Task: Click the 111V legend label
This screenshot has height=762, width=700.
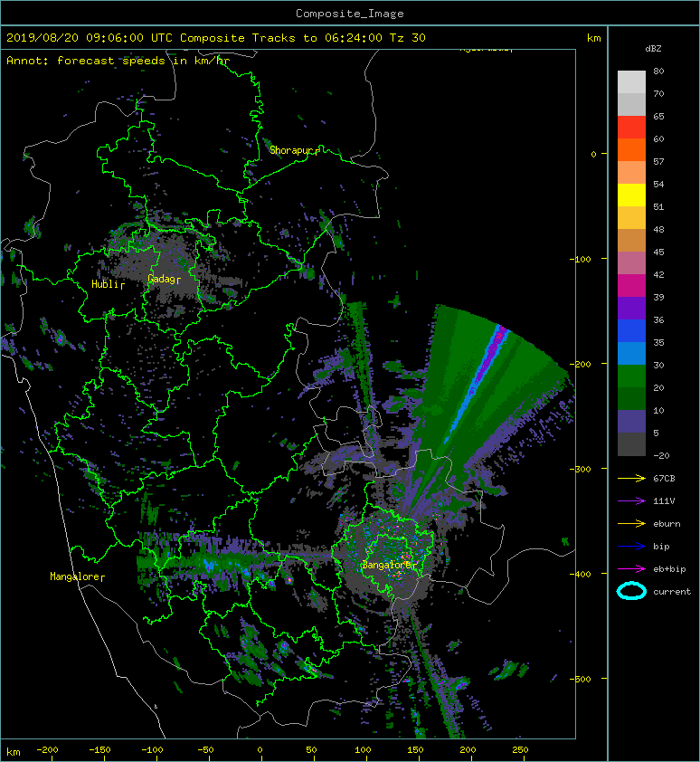Action: pos(664,501)
